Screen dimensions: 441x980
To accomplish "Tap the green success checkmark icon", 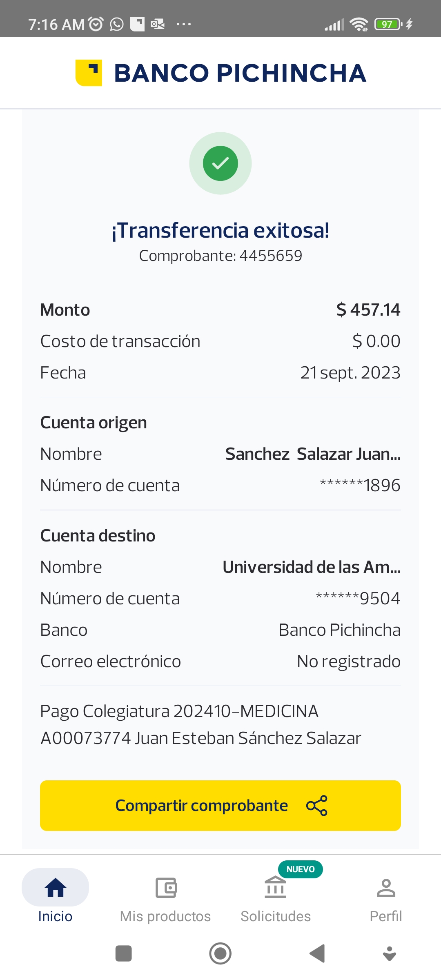I will coord(220,163).
